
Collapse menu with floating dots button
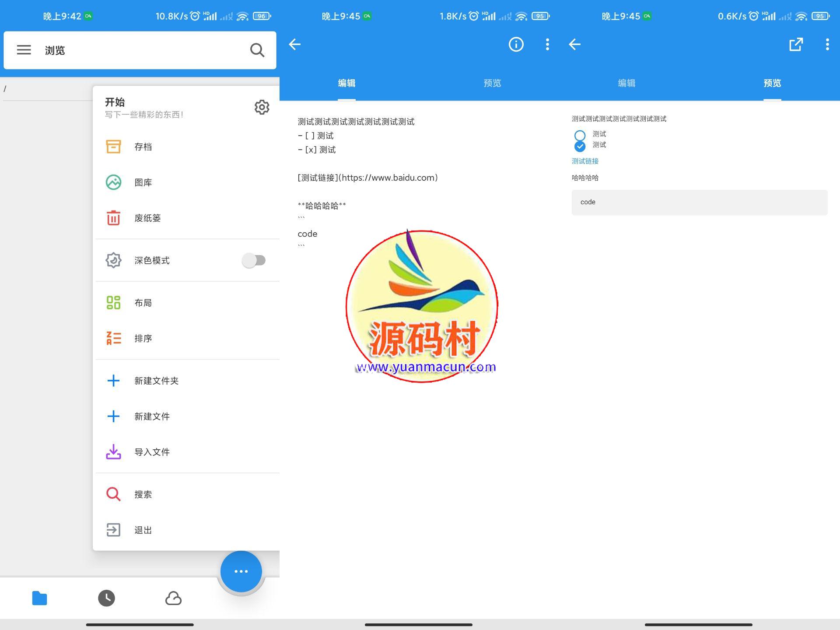pyautogui.click(x=241, y=571)
